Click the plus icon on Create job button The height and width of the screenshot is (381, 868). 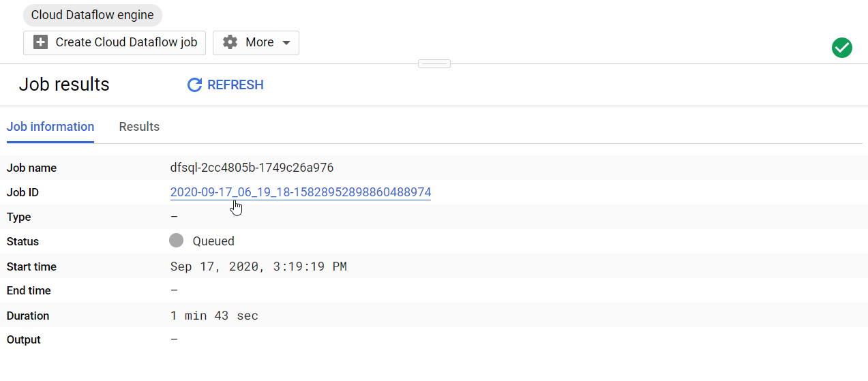[x=41, y=42]
